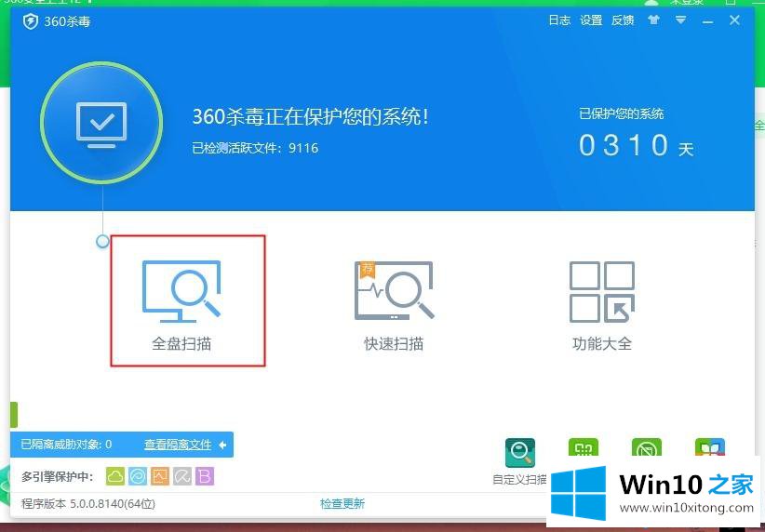Collapse the quarantine bar arrow

tap(223, 445)
